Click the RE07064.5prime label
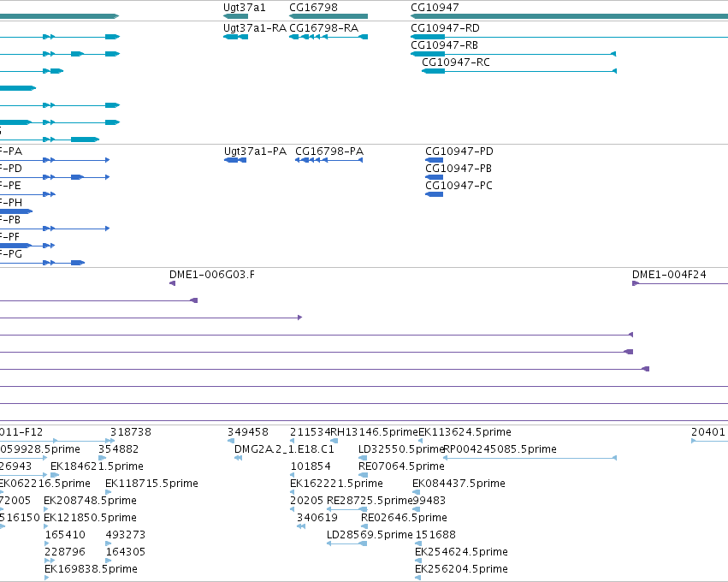The image size is (728, 582). tap(401, 466)
